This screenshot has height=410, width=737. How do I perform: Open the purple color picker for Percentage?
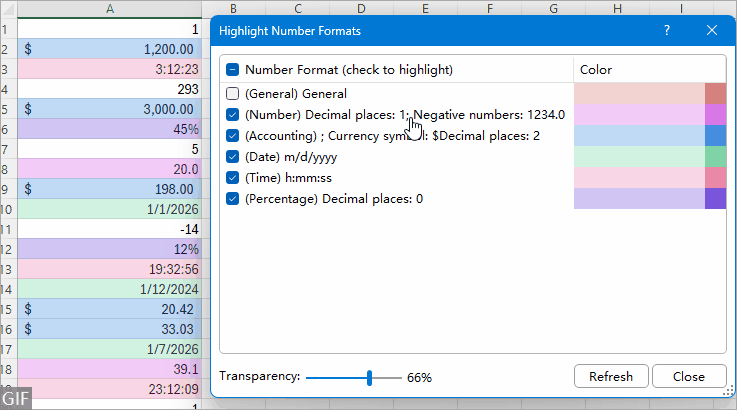[715, 199]
